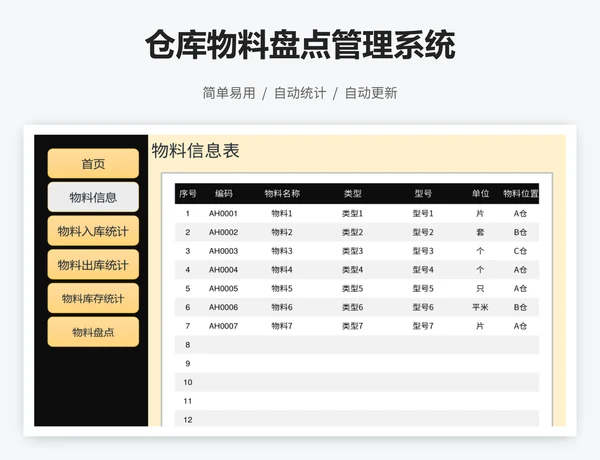
Task: Select the 型号 column header
Action: coord(423,194)
